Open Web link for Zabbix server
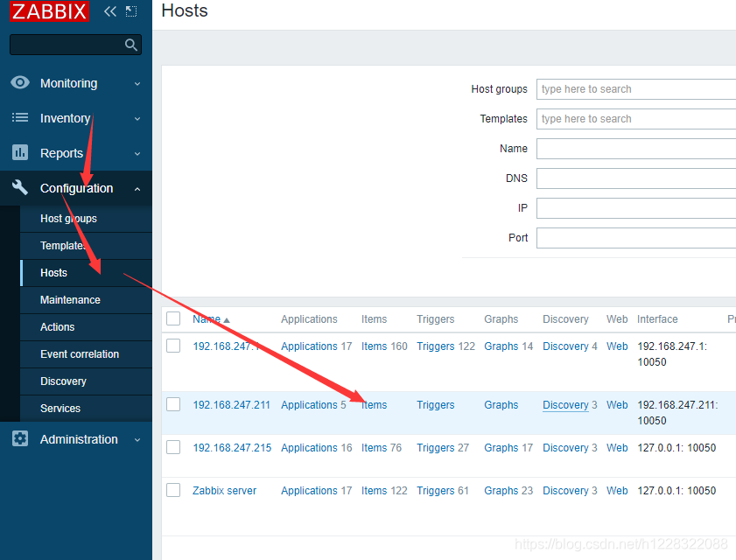Viewport: 736px width, 560px height. point(617,491)
